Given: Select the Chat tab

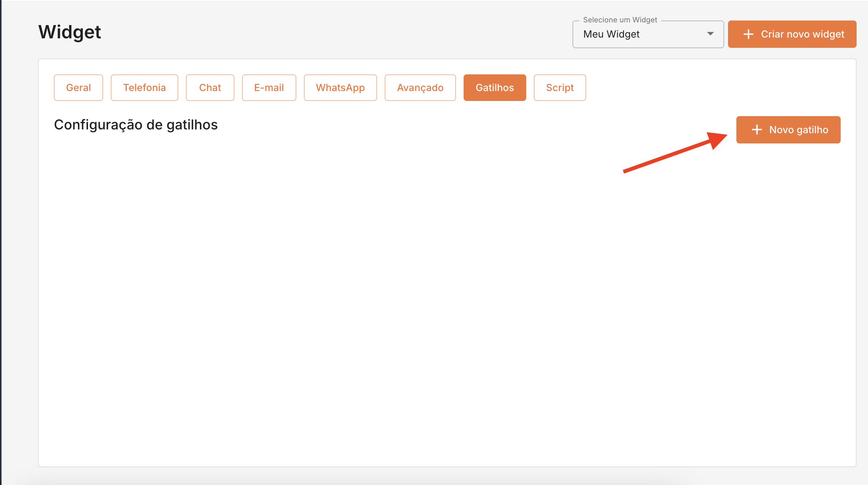Looking at the screenshot, I should (x=210, y=88).
